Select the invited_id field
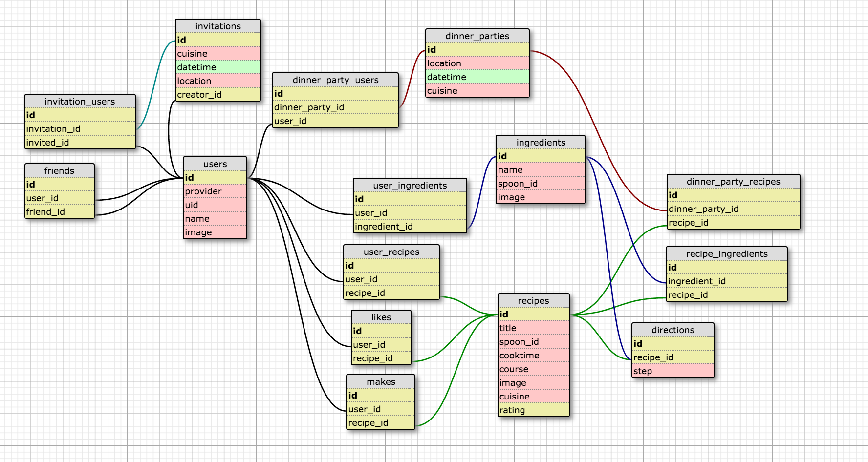Viewport: 868px width, 462px height. click(x=80, y=143)
